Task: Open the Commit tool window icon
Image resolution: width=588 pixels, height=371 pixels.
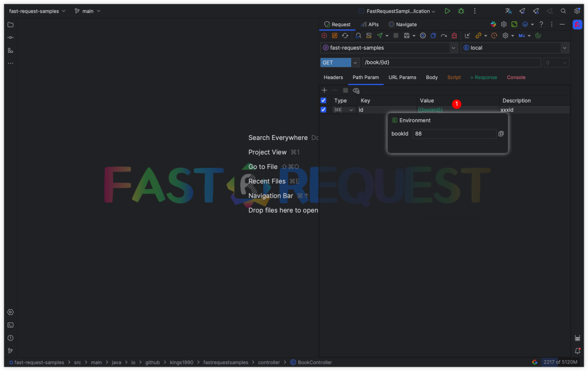Action: pos(10,38)
